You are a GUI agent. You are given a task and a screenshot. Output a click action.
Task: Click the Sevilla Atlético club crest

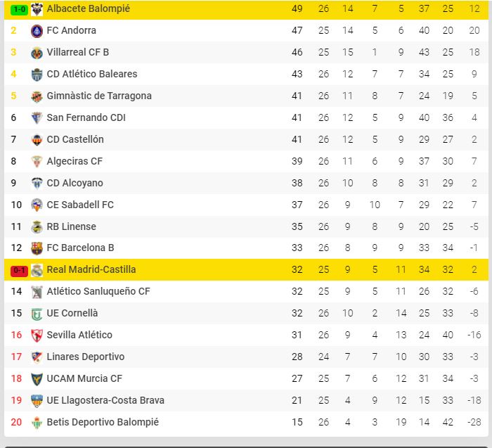pos(37,335)
